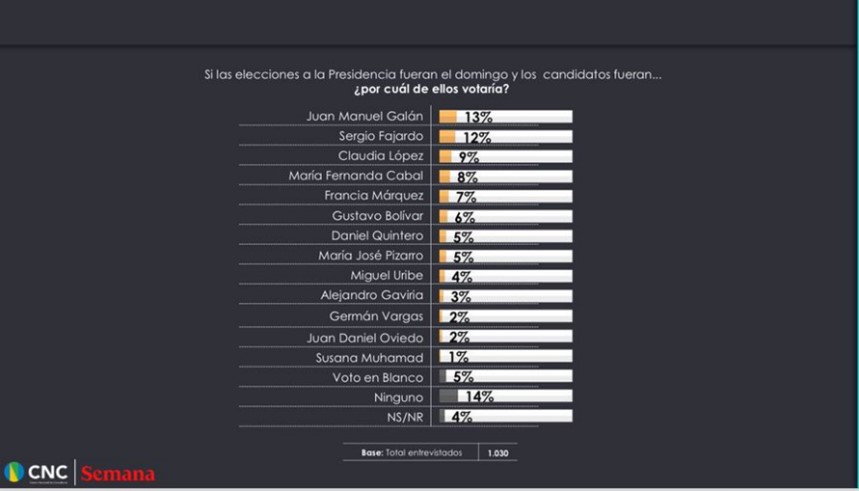
Task: Click the 1.030 base total value
Action: 497,453
